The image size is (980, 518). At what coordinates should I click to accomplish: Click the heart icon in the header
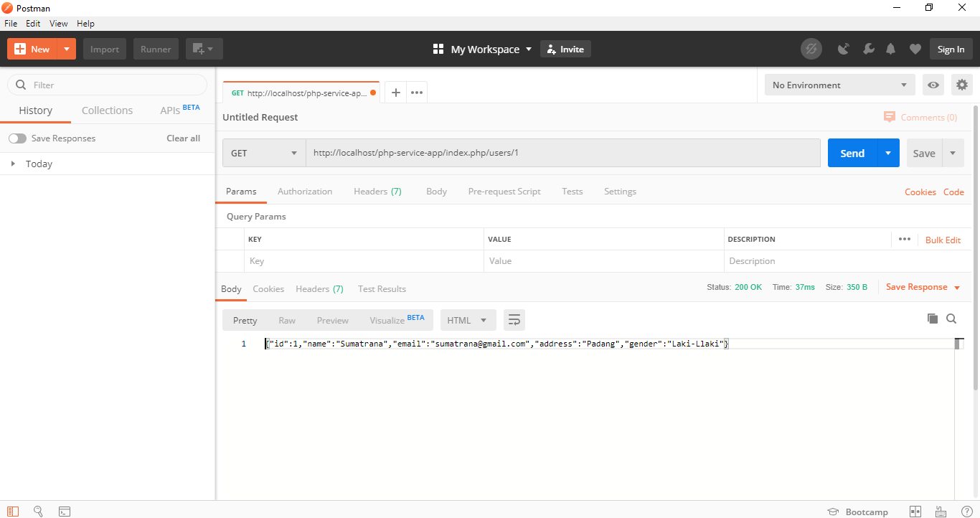pos(915,49)
